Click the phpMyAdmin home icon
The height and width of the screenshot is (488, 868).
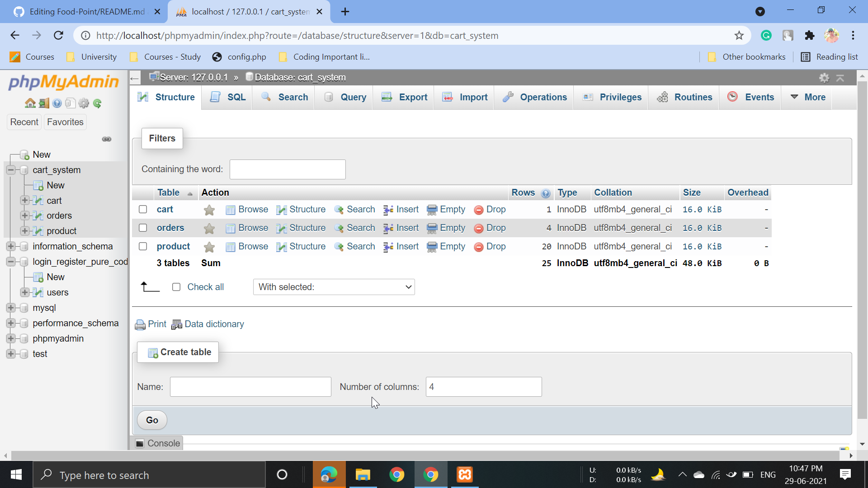[30, 103]
